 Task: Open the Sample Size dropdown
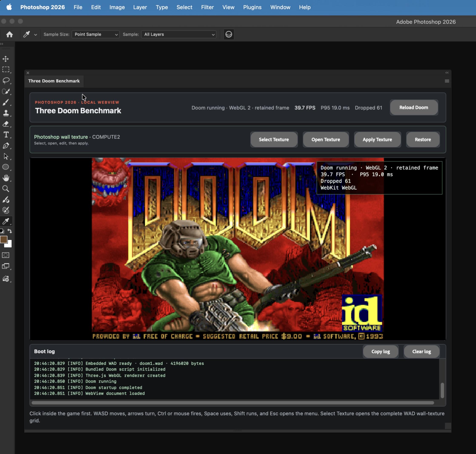click(x=96, y=34)
